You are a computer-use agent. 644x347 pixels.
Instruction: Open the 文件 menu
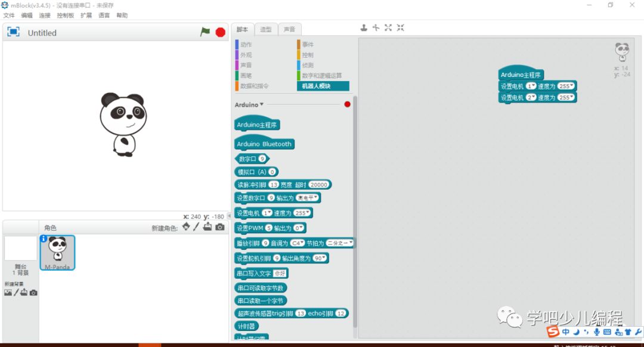pyautogui.click(x=8, y=15)
